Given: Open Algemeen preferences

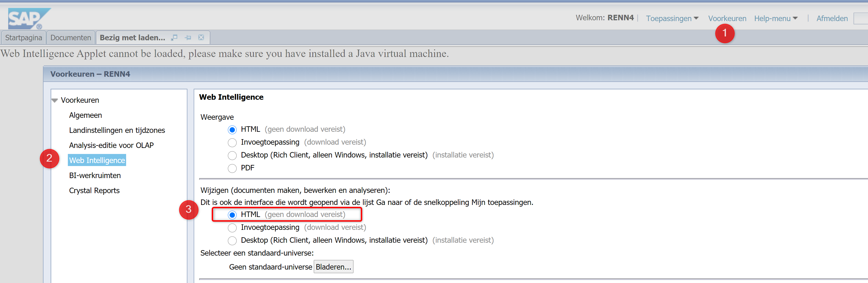Looking at the screenshot, I should (x=86, y=115).
